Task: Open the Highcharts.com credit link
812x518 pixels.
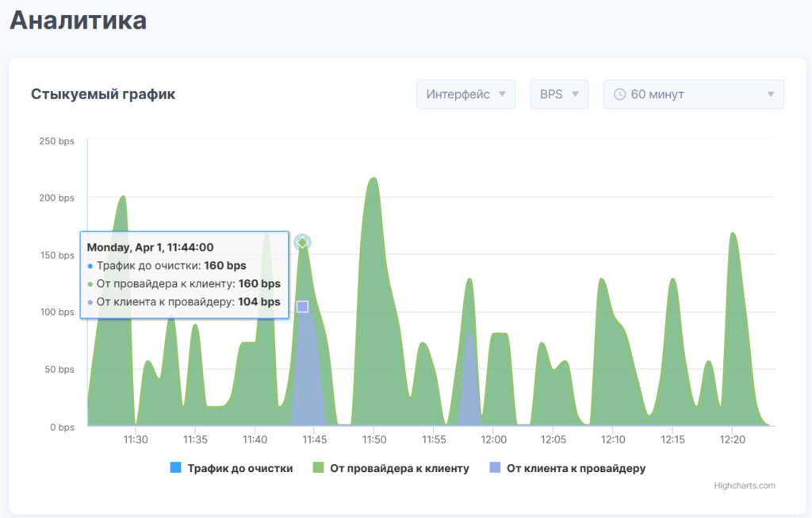Action: pos(744,485)
